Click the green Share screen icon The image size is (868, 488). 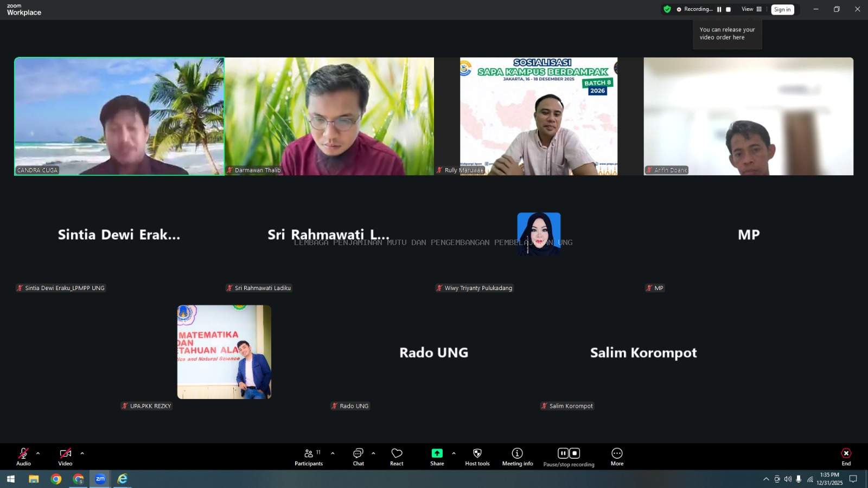point(437,453)
